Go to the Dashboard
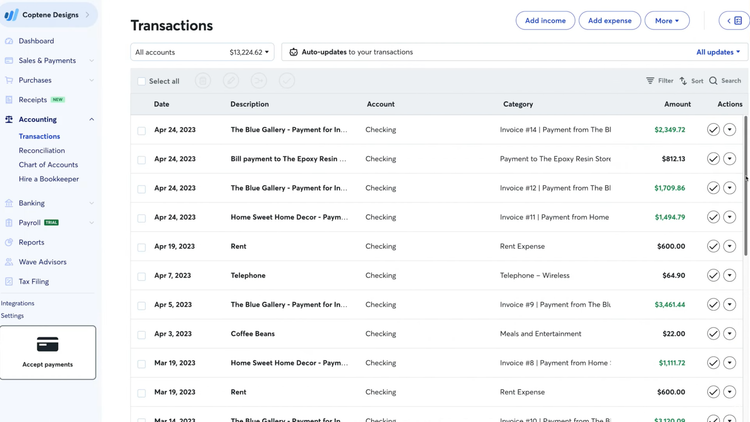This screenshot has width=750, height=422. tap(36, 41)
